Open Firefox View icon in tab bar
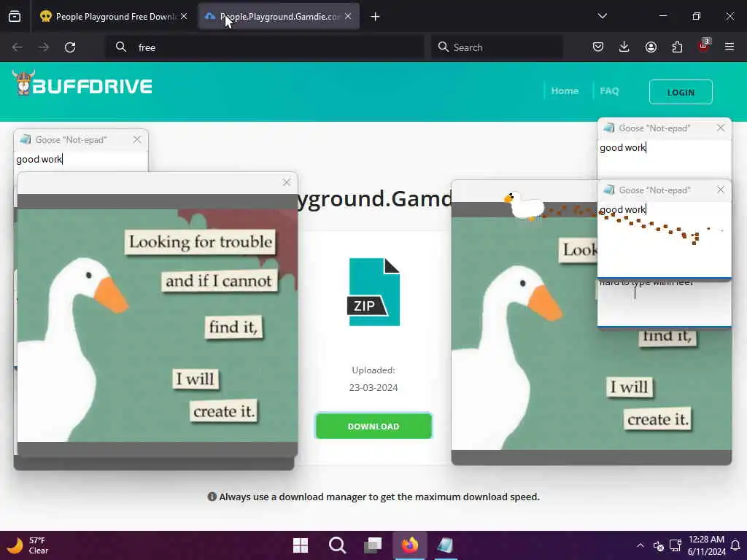This screenshot has width=747, height=560. point(15,16)
